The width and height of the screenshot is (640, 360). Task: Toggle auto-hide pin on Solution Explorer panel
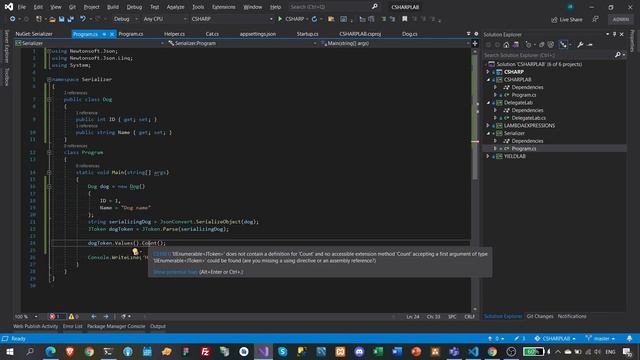click(615, 34)
